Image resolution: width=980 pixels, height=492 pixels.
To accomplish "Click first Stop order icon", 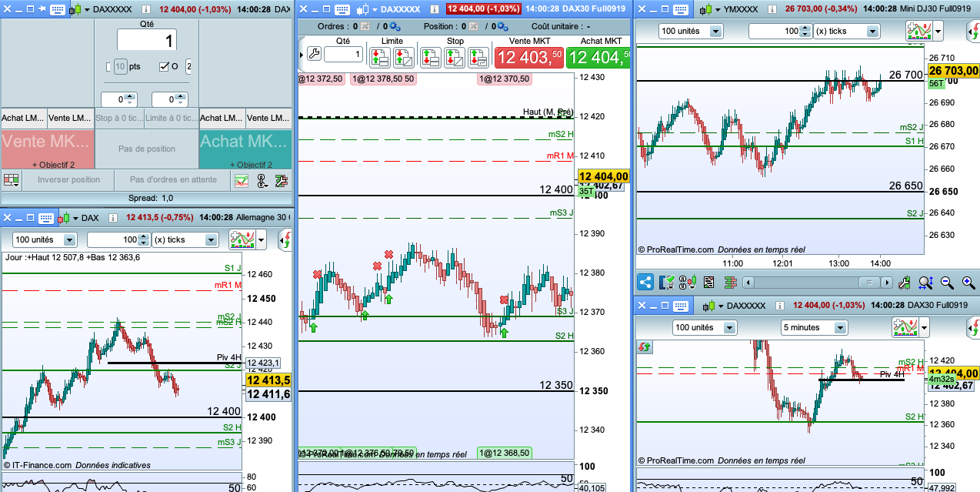I will pyautogui.click(x=430, y=56).
